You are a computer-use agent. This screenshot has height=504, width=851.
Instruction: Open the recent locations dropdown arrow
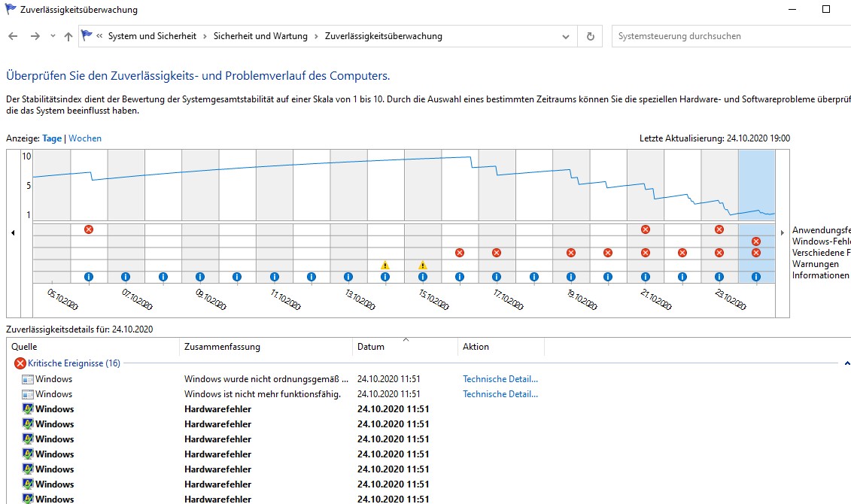click(x=53, y=36)
